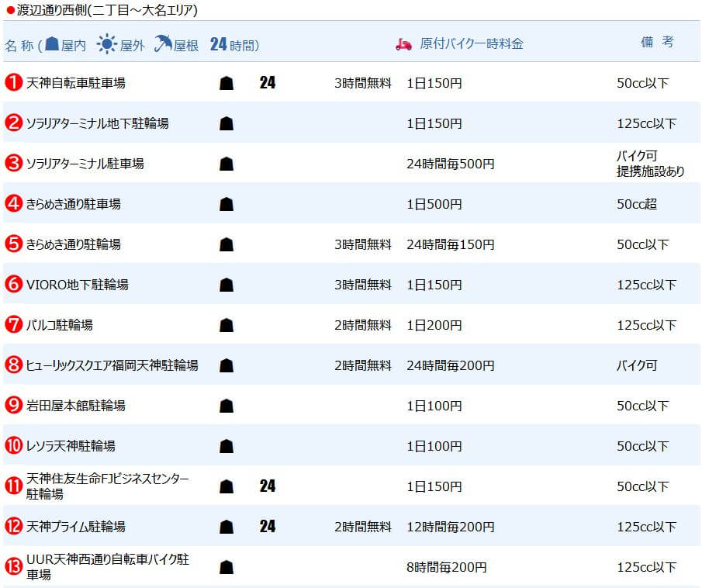Click the 24時間 icon in header
The width and height of the screenshot is (702, 588).
[219, 44]
